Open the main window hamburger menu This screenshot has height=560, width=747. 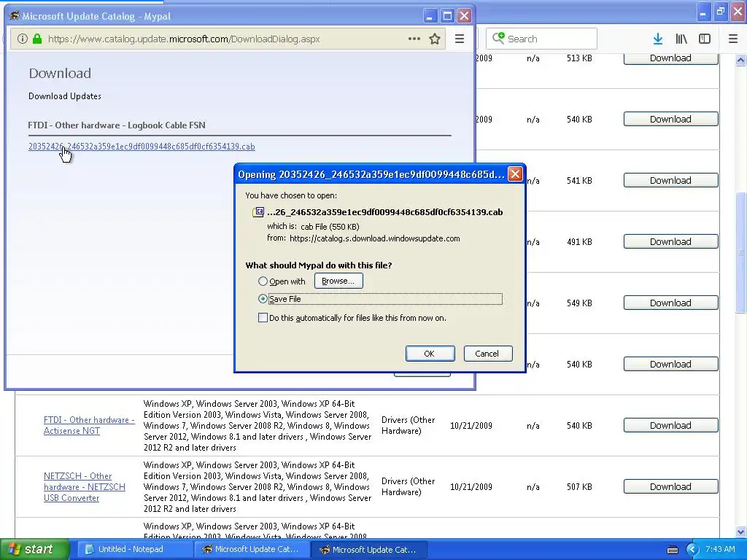(x=733, y=39)
